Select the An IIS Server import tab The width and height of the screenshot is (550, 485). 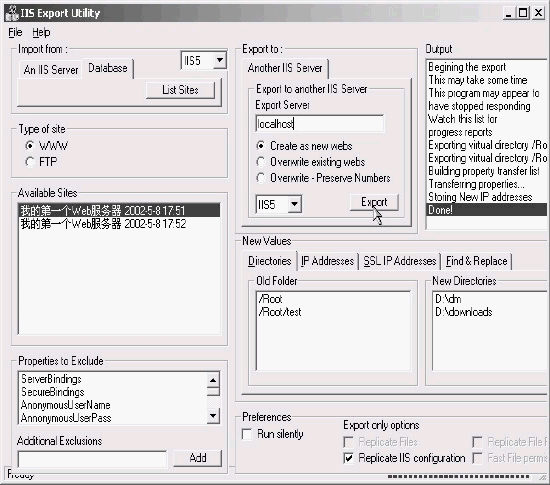51,69
